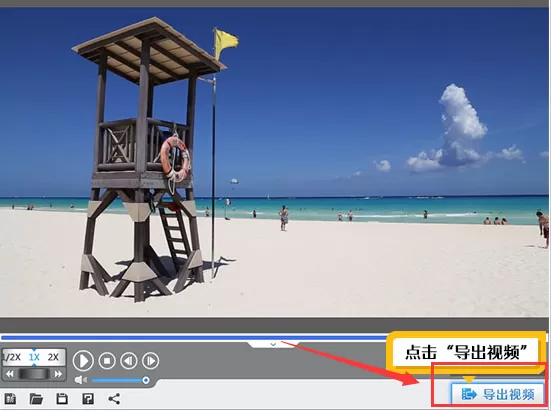This screenshot has height=411, width=551.
Task: Click the volume slider handle
Action: (145, 380)
